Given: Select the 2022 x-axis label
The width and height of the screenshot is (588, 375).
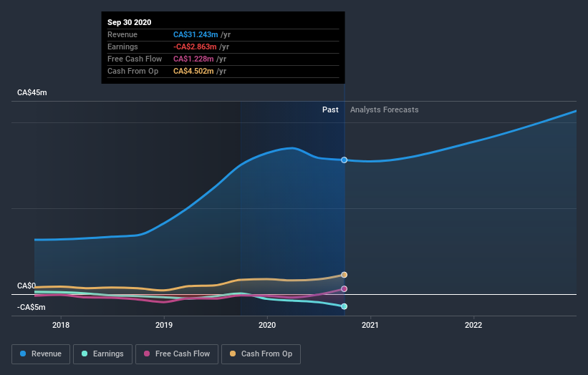Looking at the screenshot, I should click(473, 325).
